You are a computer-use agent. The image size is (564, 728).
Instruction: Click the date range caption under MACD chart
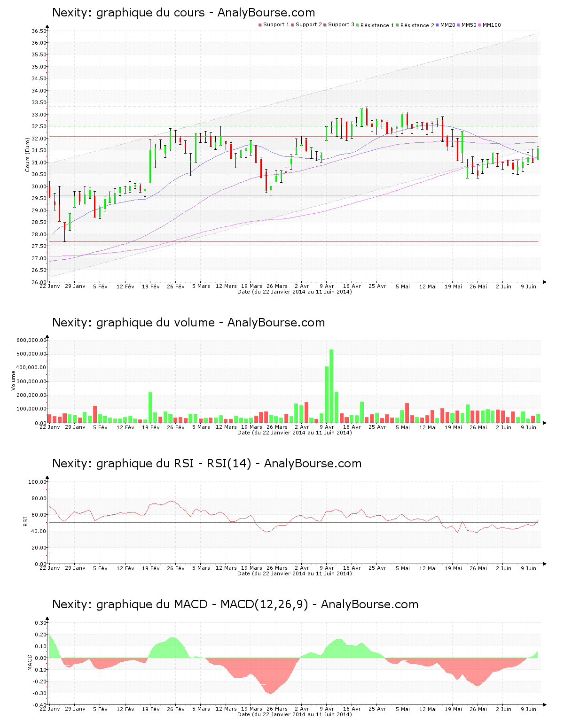coord(295,714)
